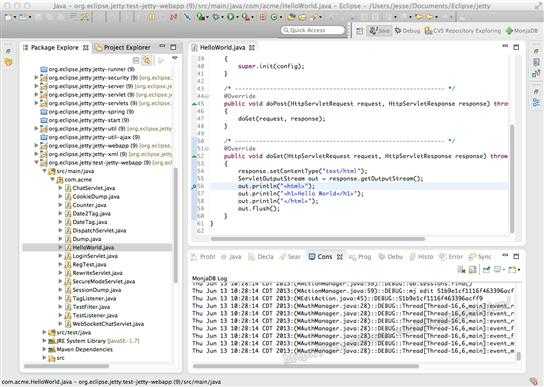Click the New file toolbar icon

(x=8, y=17)
